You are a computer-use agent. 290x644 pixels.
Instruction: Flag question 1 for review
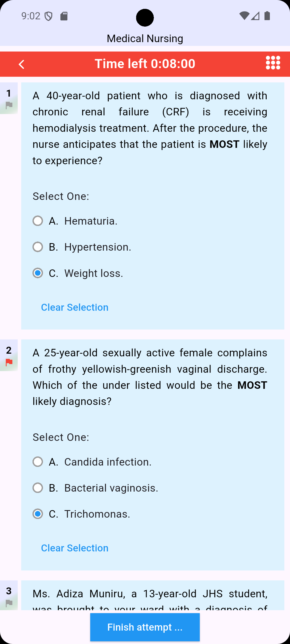[9, 105]
